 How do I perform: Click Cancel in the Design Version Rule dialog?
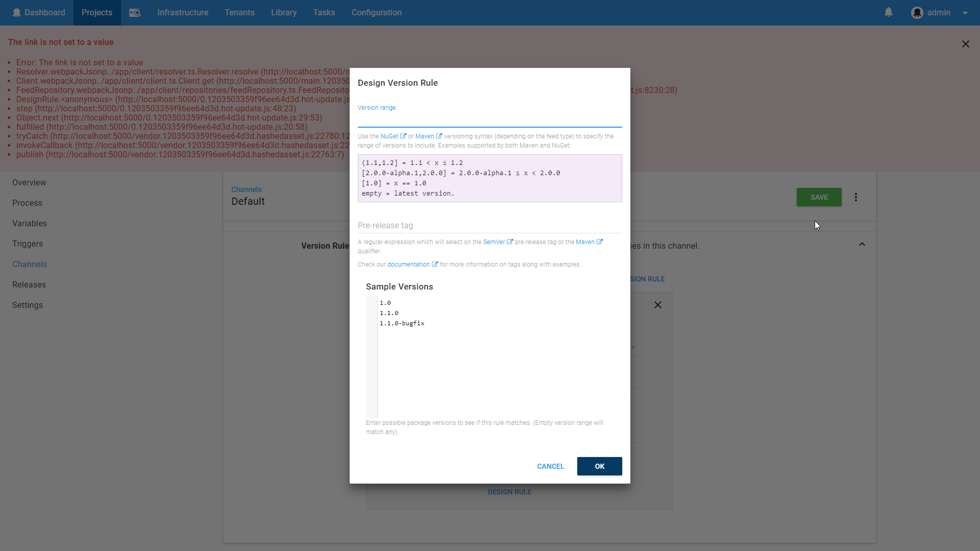pyautogui.click(x=550, y=466)
